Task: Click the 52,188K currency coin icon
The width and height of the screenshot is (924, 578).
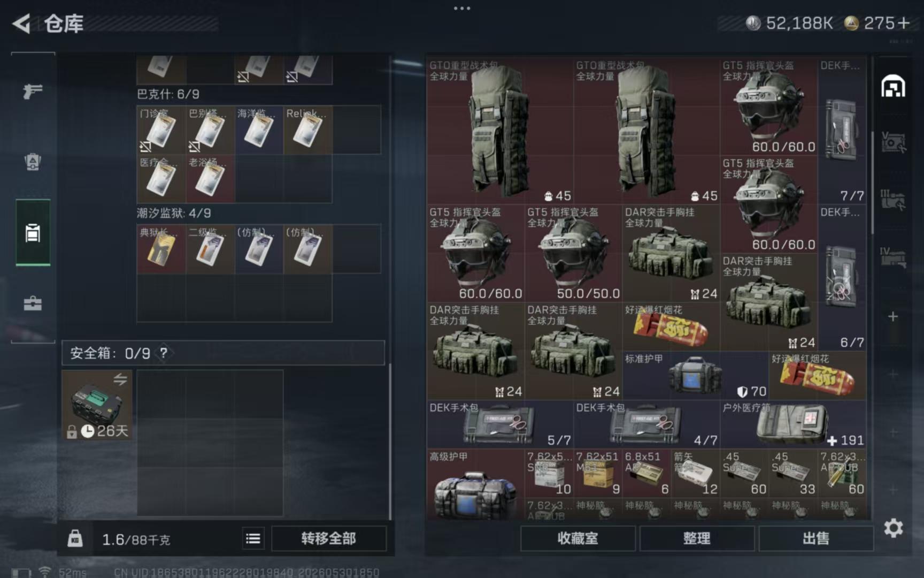Action: pos(753,23)
